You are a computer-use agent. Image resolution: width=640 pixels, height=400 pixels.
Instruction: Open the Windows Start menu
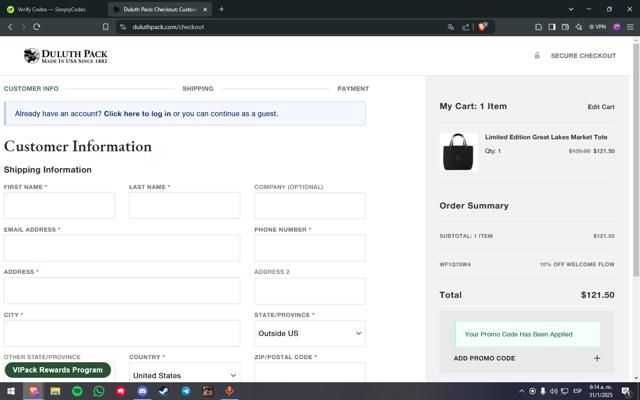click(x=11, y=391)
